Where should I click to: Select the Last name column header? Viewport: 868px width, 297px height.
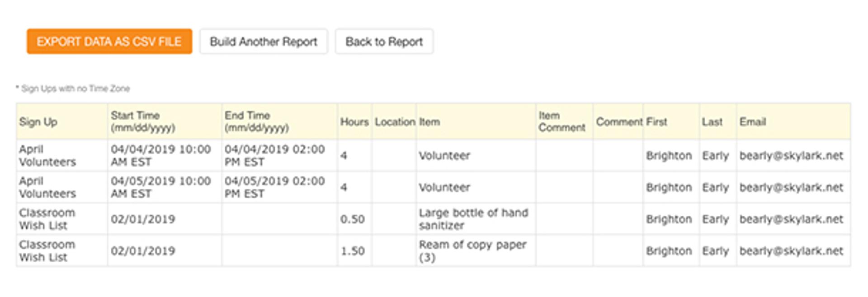click(x=718, y=121)
